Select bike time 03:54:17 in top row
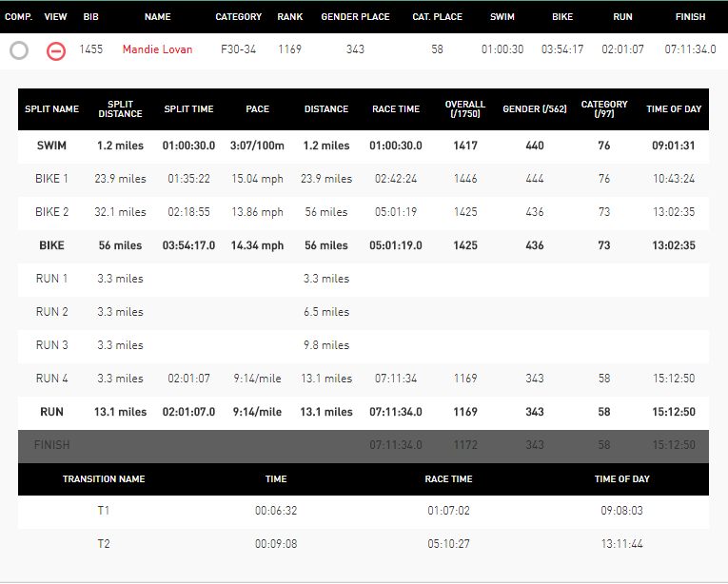Screen dimensions: 728x584 (562, 49)
